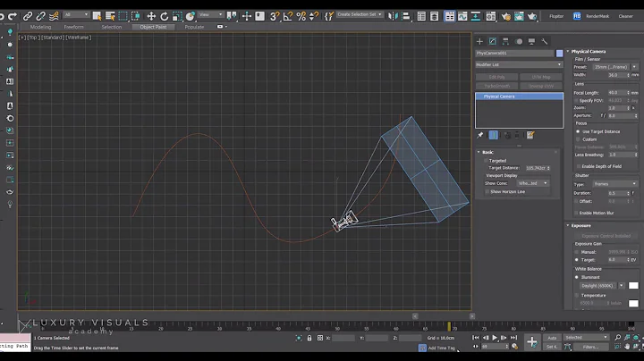Viewport: 644px width, 361px height.
Task: Select the Use Target Distance radio button
Action: 578,131
